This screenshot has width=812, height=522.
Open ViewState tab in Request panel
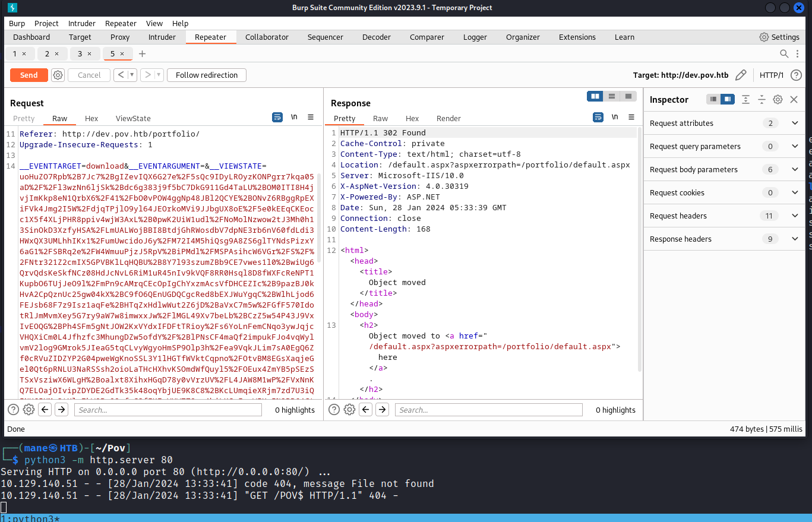coord(133,118)
